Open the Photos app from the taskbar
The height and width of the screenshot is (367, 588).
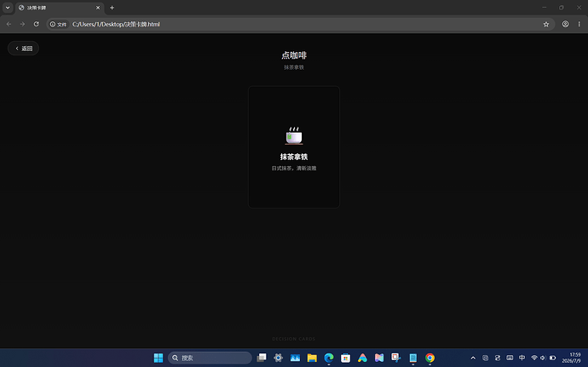tap(295, 358)
